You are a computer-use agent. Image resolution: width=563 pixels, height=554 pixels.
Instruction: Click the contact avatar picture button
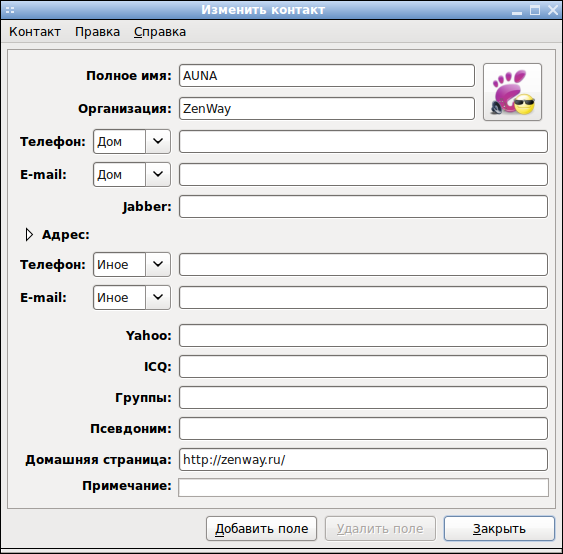pos(512,92)
